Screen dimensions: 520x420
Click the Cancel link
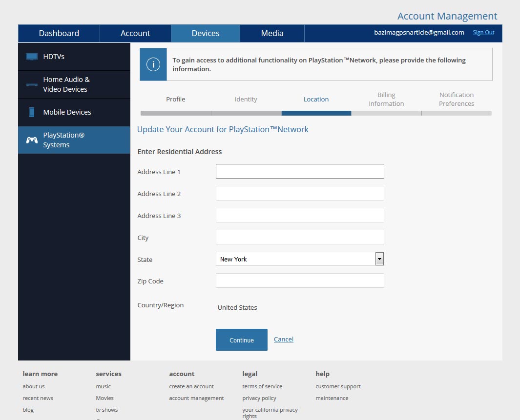coord(283,339)
